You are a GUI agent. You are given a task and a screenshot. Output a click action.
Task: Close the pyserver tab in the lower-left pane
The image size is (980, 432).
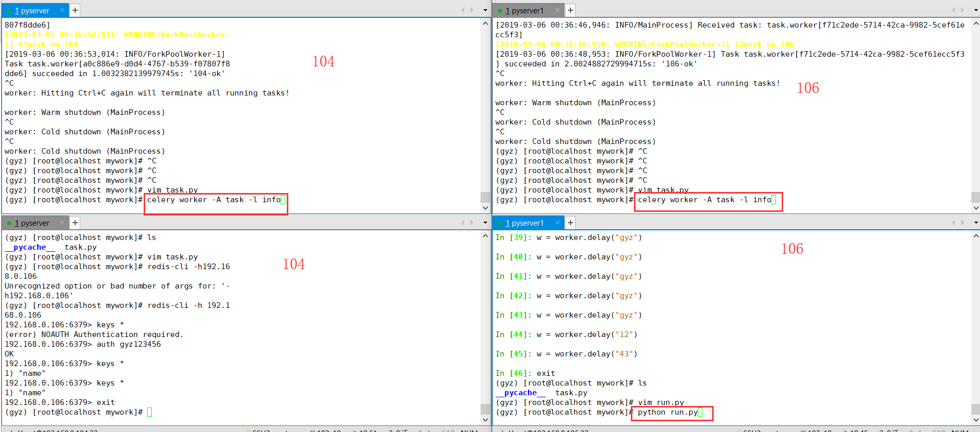tap(62, 223)
